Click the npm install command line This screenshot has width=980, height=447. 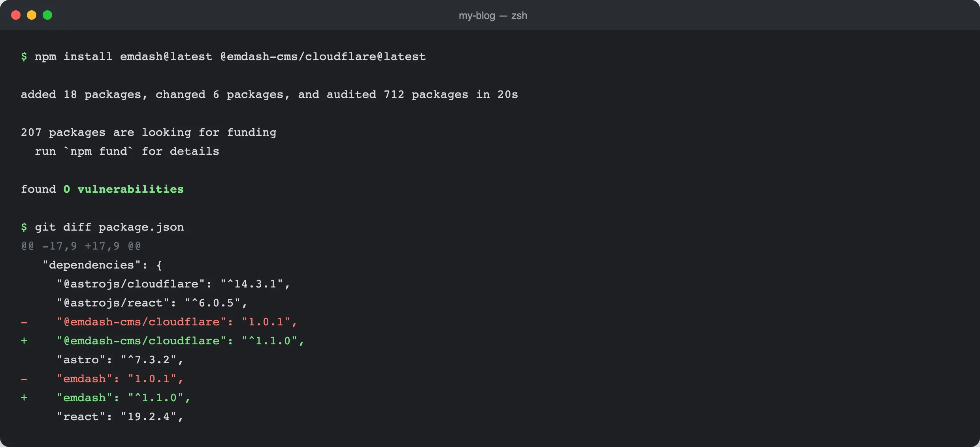click(x=223, y=56)
